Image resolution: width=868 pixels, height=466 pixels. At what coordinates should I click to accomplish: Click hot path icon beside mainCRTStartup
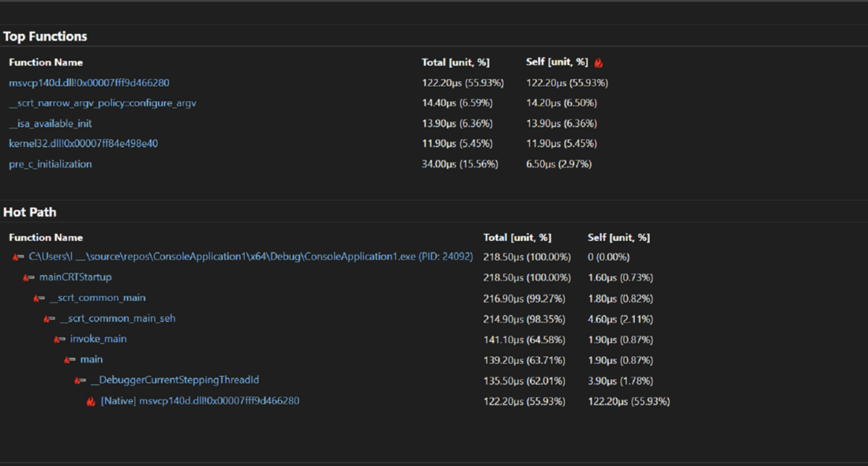pos(29,277)
